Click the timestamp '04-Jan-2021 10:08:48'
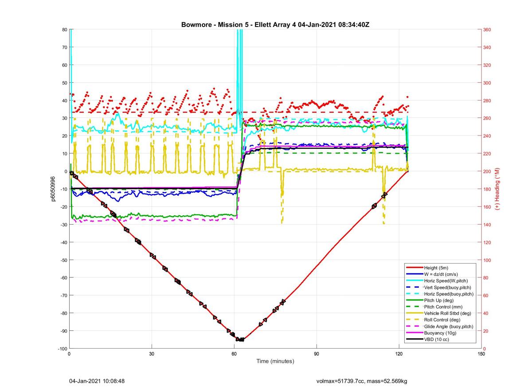Viewport: 532px width, 392px height. click(x=97, y=381)
